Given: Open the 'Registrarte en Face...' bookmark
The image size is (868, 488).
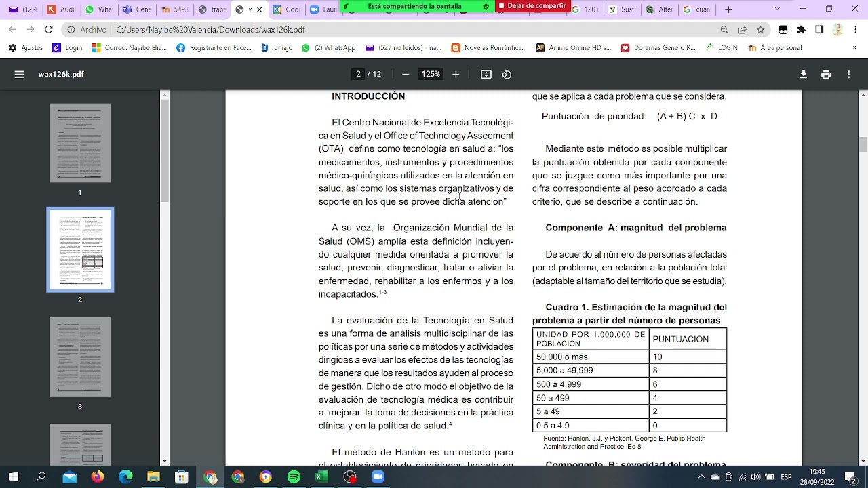Looking at the screenshot, I should pos(214,48).
